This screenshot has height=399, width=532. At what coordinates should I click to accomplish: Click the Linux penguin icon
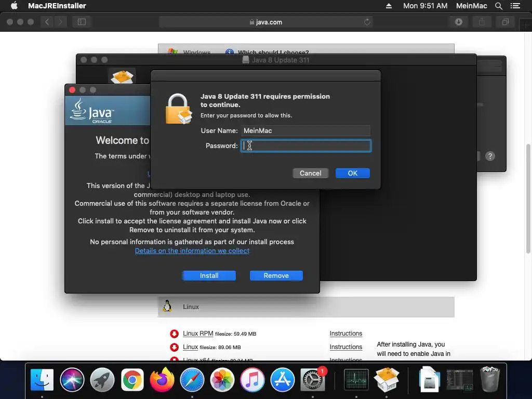pos(167,306)
